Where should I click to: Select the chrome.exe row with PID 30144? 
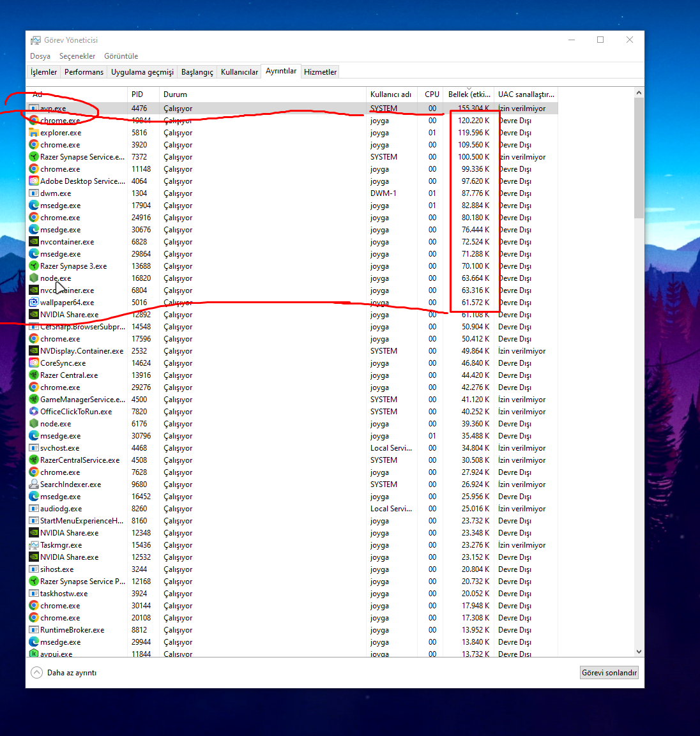(293, 606)
